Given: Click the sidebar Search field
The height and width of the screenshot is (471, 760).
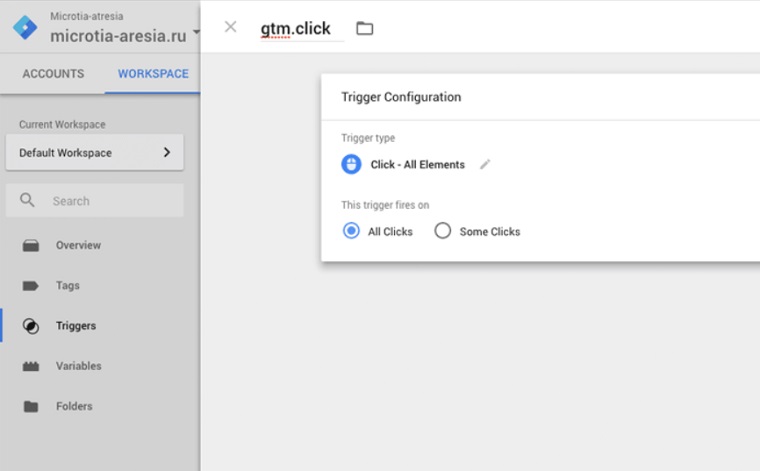Looking at the screenshot, I should pos(110,201).
